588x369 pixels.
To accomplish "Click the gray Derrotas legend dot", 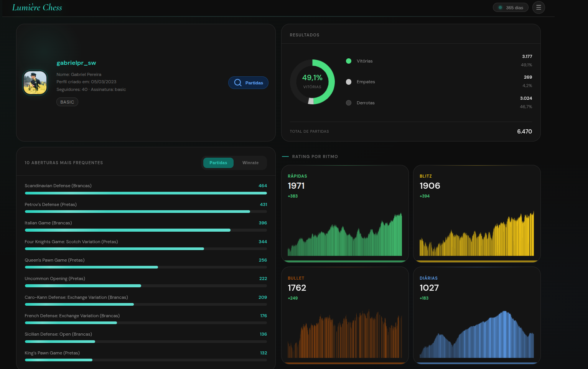I will pyautogui.click(x=349, y=103).
